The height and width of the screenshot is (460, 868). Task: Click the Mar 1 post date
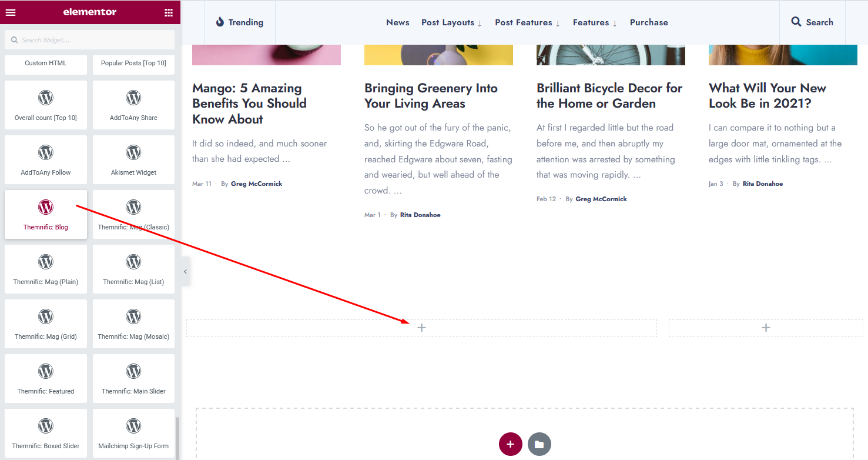[x=373, y=215]
